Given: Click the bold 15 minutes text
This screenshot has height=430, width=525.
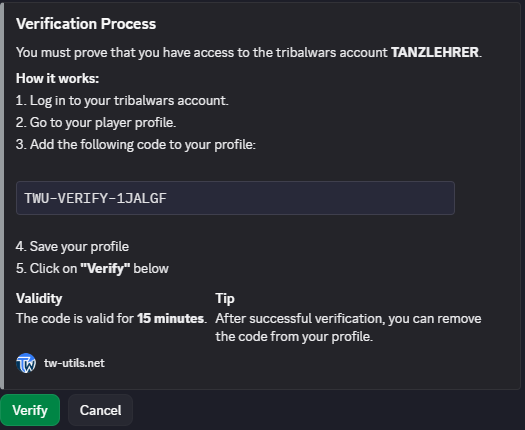Looking at the screenshot, I should point(171,318).
